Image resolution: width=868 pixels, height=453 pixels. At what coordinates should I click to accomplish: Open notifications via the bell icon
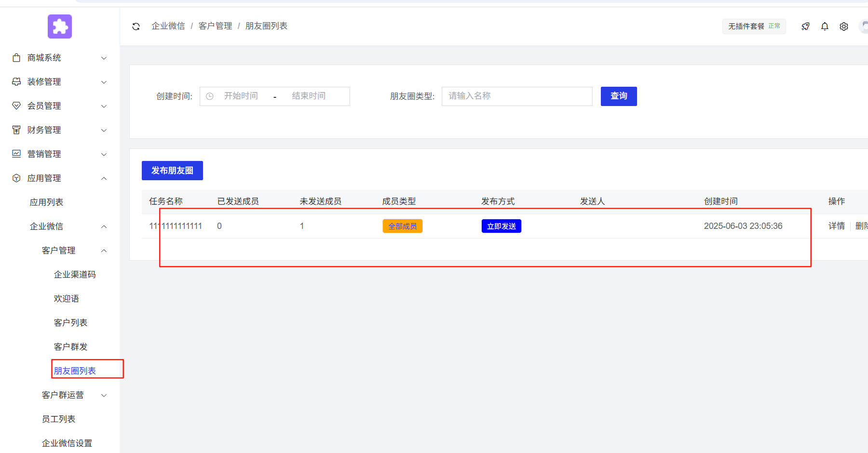coord(825,27)
